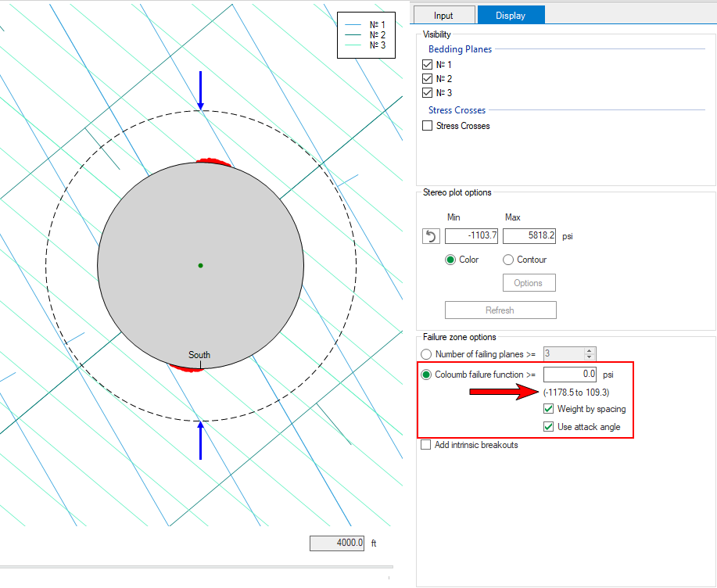Open the Display tab
Image resolution: width=717 pixels, height=588 pixels.
pos(511,15)
